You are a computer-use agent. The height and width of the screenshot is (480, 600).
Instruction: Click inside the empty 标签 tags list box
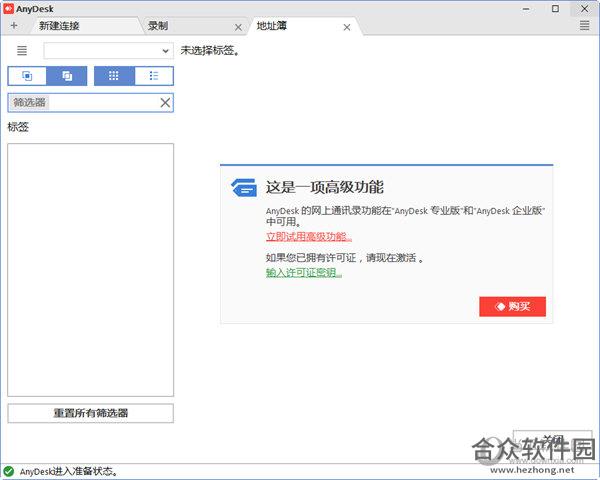point(90,270)
